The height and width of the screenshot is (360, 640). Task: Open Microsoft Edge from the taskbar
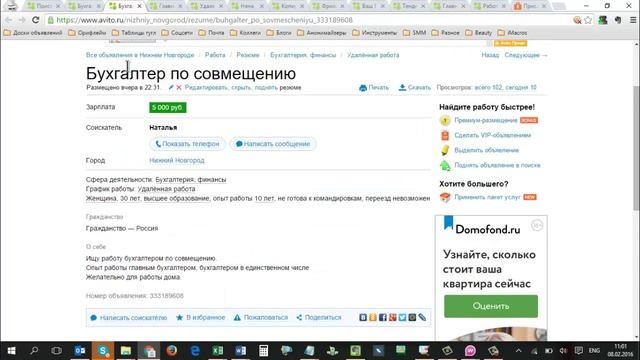[x=195, y=351]
